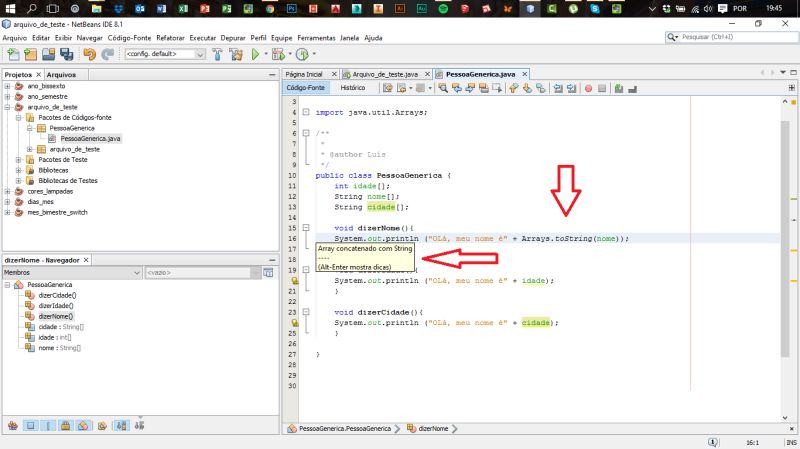Toggle the Show Fields filter in Navigator
The height and width of the screenshot is (449, 800).
pos(31,426)
